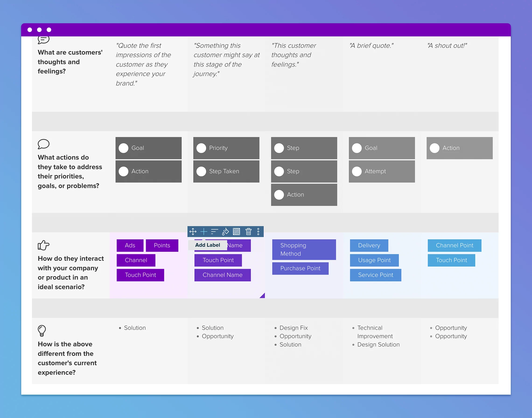This screenshot has height=418, width=532.
Task: Select the radio circle on the Attempt card
Action: click(357, 171)
